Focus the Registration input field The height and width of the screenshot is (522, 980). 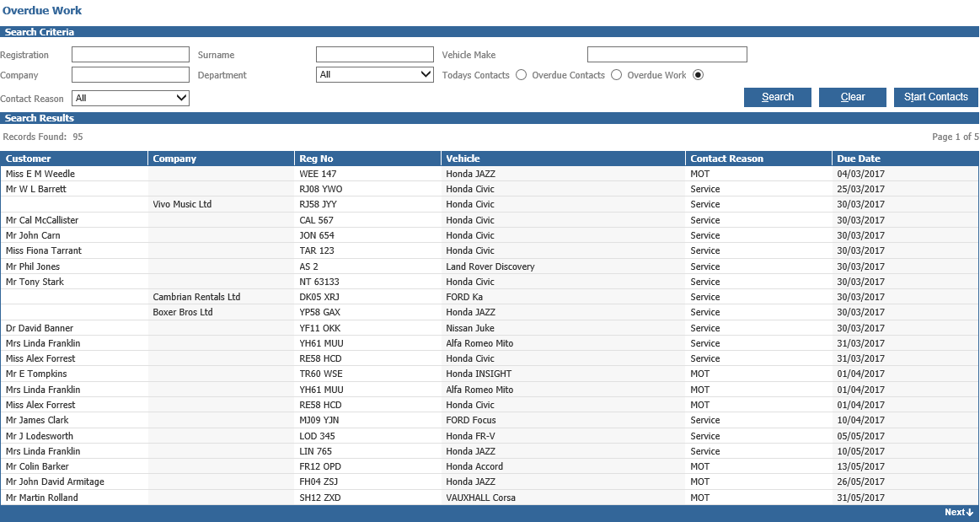[x=130, y=54]
